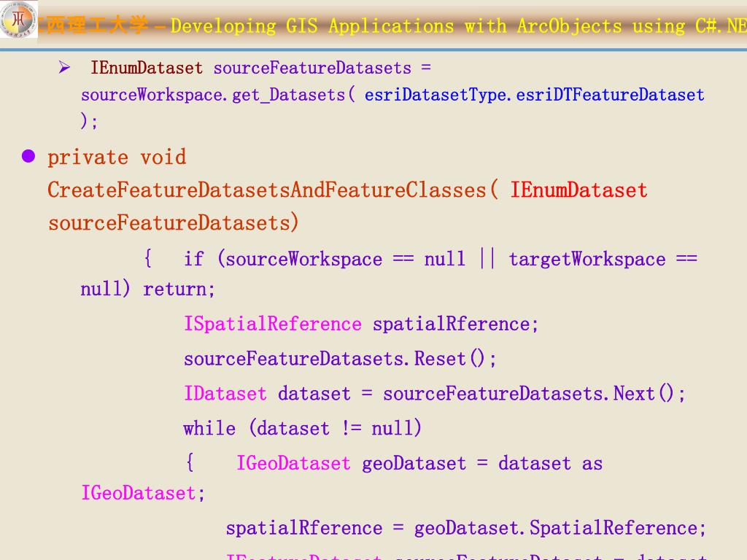The image size is (747, 560).
Task: Click line 'while (dataset != null)'
Action: click(303, 427)
